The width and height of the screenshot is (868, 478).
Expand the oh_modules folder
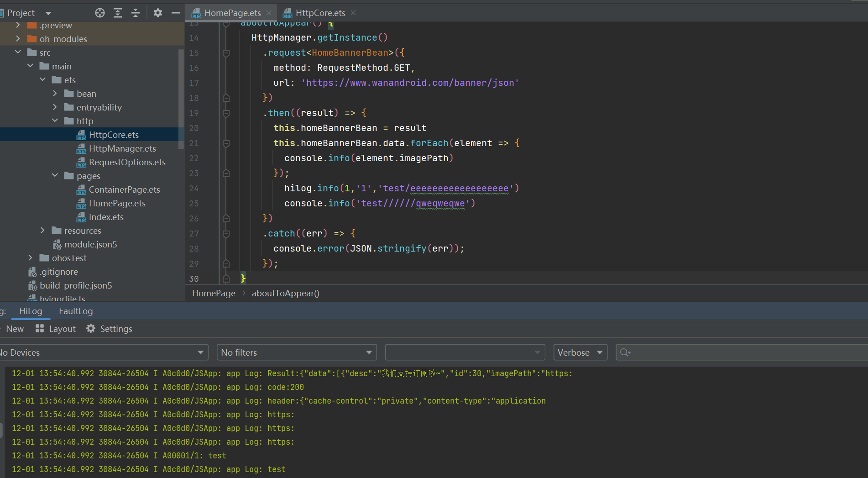pyautogui.click(x=18, y=39)
